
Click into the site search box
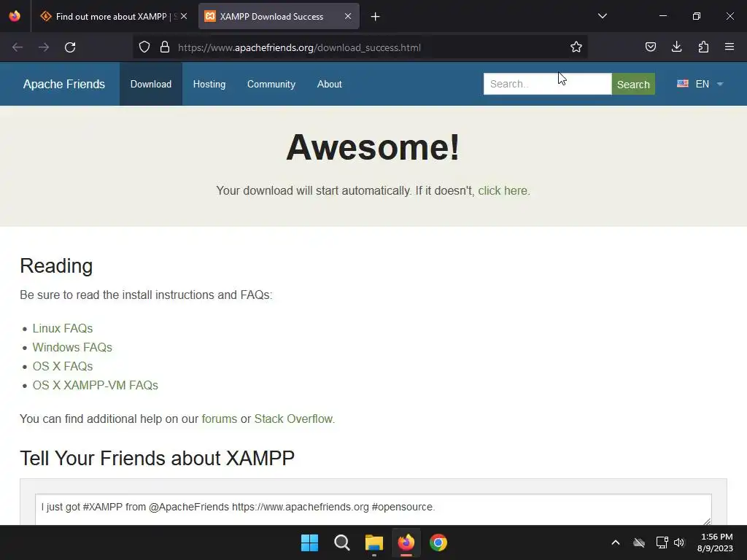pyautogui.click(x=547, y=84)
